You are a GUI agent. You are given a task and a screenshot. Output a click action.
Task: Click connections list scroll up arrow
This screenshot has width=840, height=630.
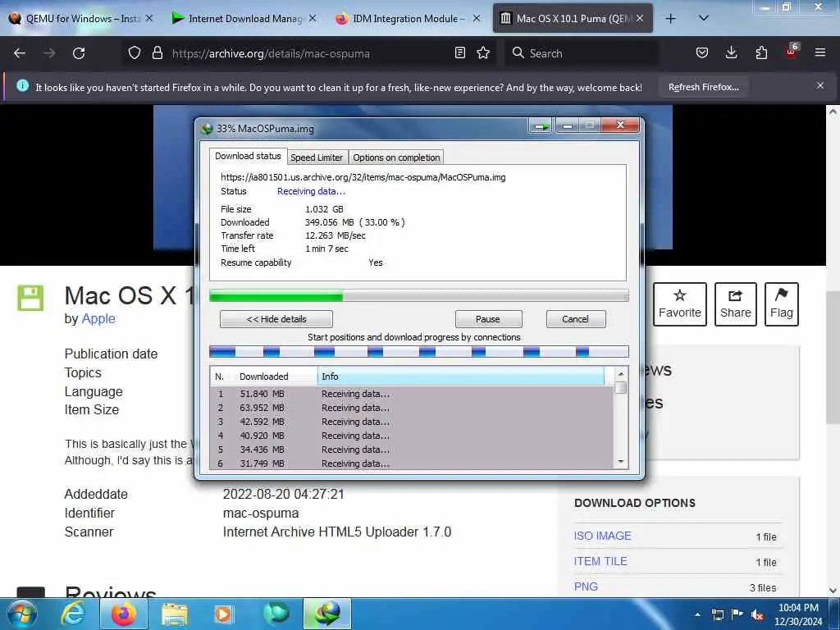pos(620,374)
